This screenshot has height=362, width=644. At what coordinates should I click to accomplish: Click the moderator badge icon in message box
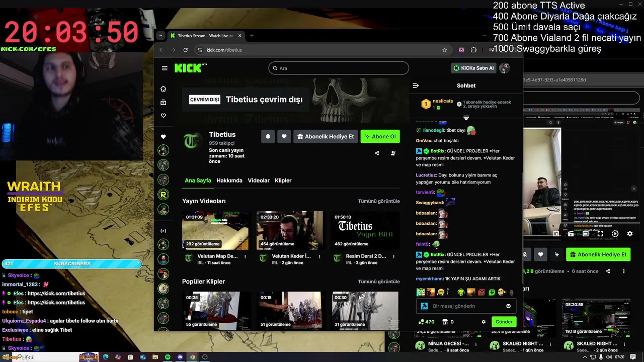pos(424,306)
